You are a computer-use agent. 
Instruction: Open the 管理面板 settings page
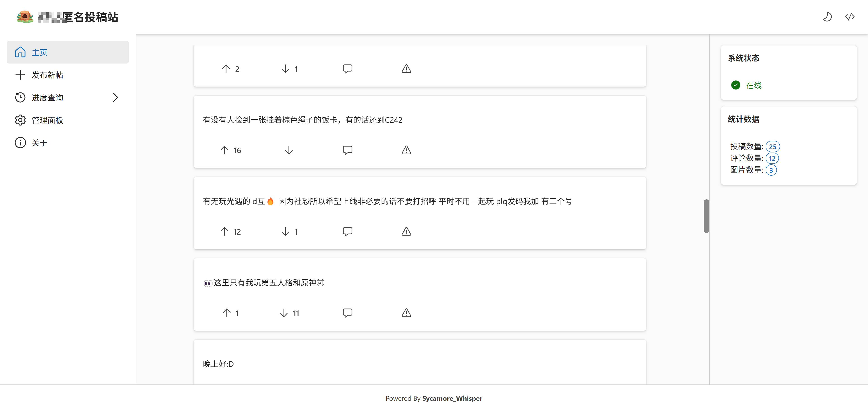point(47,120)
